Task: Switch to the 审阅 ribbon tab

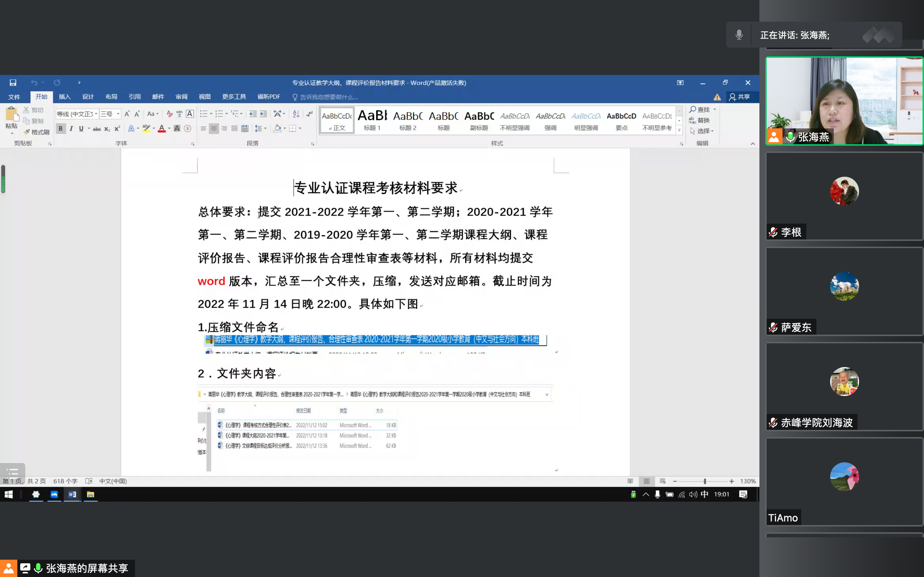Action: click(x=181, y=97)
